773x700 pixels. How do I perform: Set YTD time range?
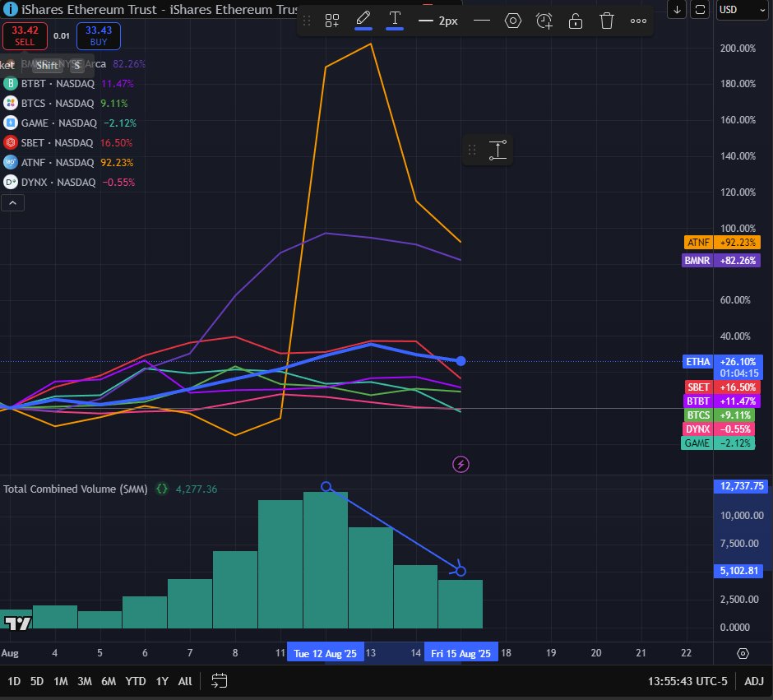[x=135, y=681]
